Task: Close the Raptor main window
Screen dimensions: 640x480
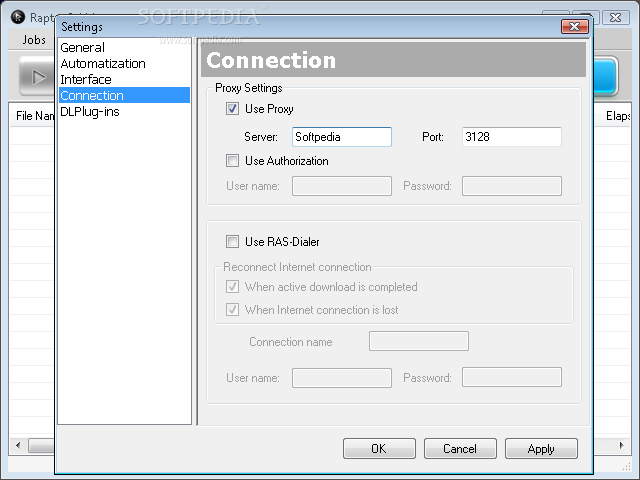Action: click(x=616, y=18)
